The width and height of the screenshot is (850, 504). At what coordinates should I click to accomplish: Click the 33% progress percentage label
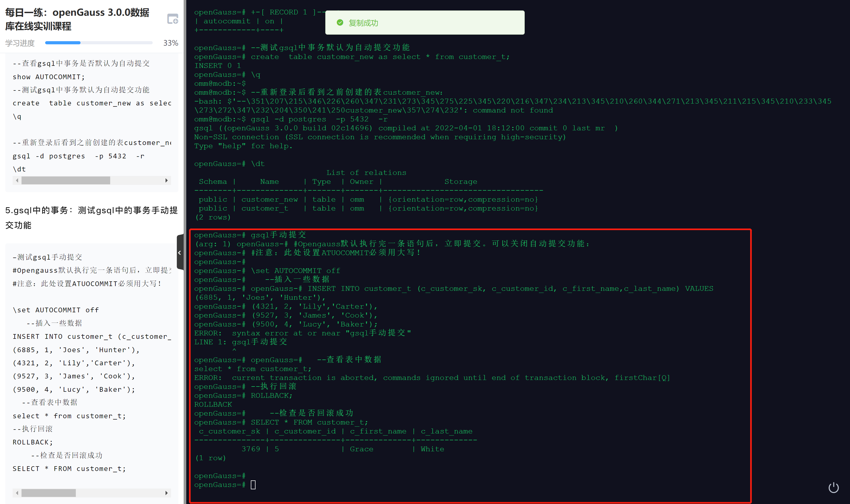(x=171, y=43)
